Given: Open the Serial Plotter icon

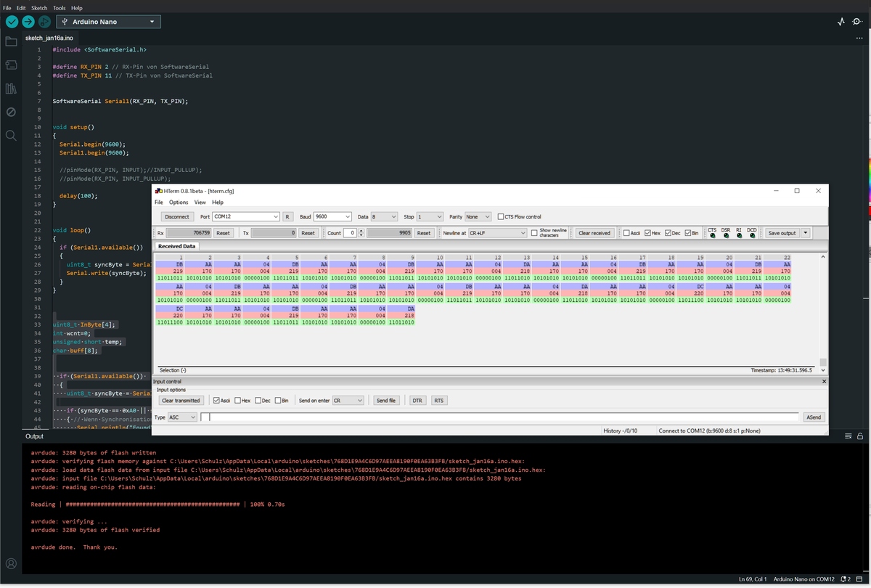Looking at the screenshot, I should click(x=841, y=22).
